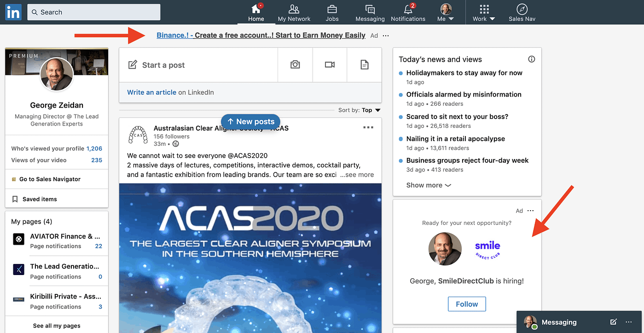644x333 pixels.
Task: Click the George Zeidan name
Action: coord(57,105)
